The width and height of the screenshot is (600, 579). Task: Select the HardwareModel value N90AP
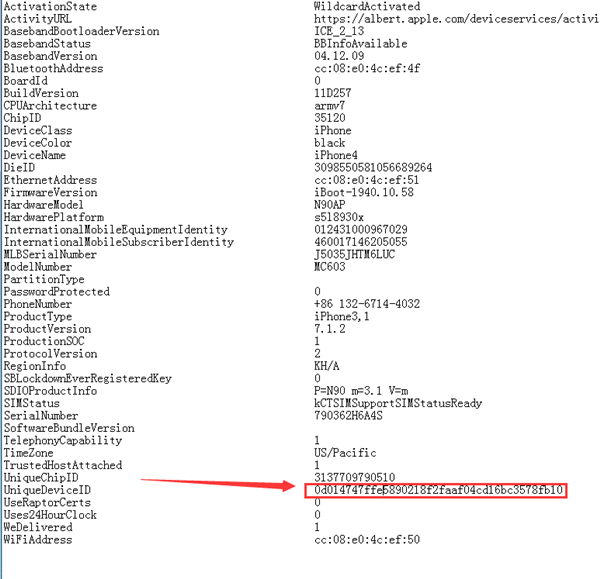pos(329,205)
